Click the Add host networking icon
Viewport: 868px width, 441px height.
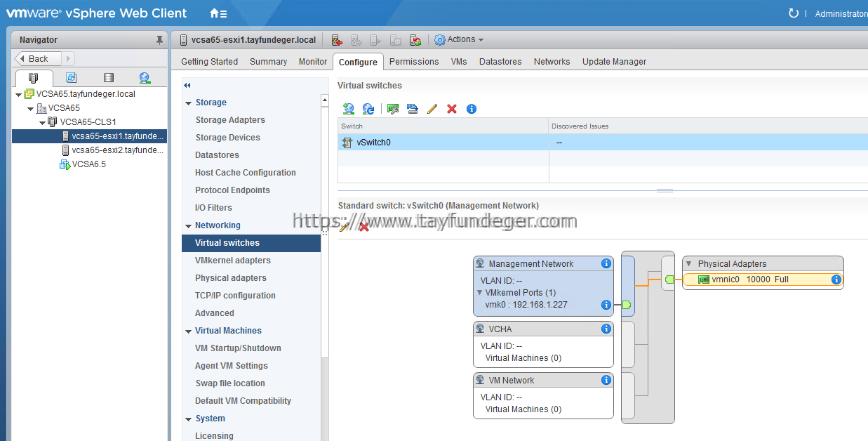348,109
